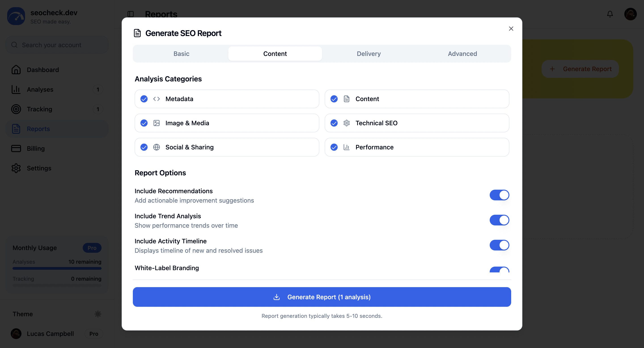Uncheck the Metadata category checkbox
This screenshot has width=644, height=348.
(144, 99)
